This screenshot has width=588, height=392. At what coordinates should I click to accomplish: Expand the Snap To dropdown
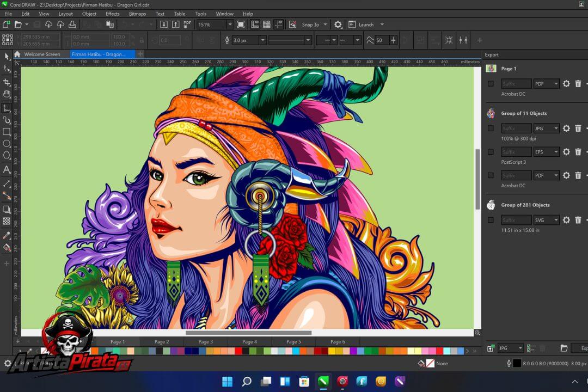pyautogui.click(x=325, y=24)
